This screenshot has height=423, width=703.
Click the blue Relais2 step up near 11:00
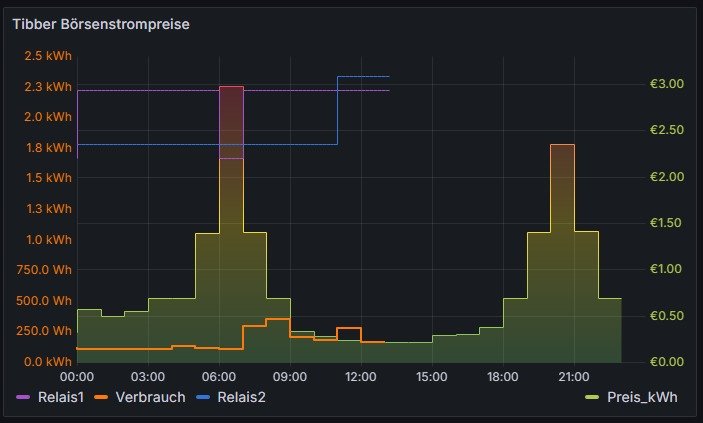tap(337, 110)
